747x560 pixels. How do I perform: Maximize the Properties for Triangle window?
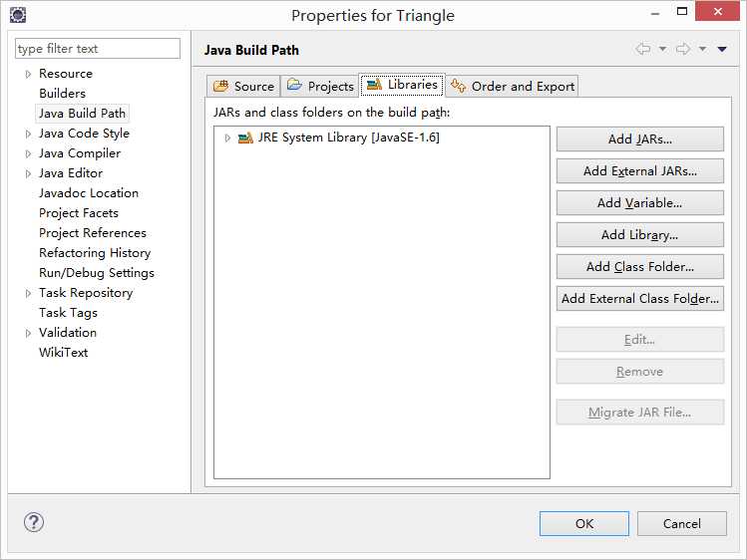pyautogui.click(x=682, y=11)
